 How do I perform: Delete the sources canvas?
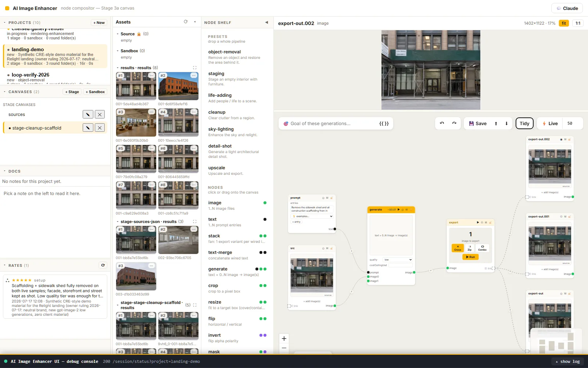point(100,114)
